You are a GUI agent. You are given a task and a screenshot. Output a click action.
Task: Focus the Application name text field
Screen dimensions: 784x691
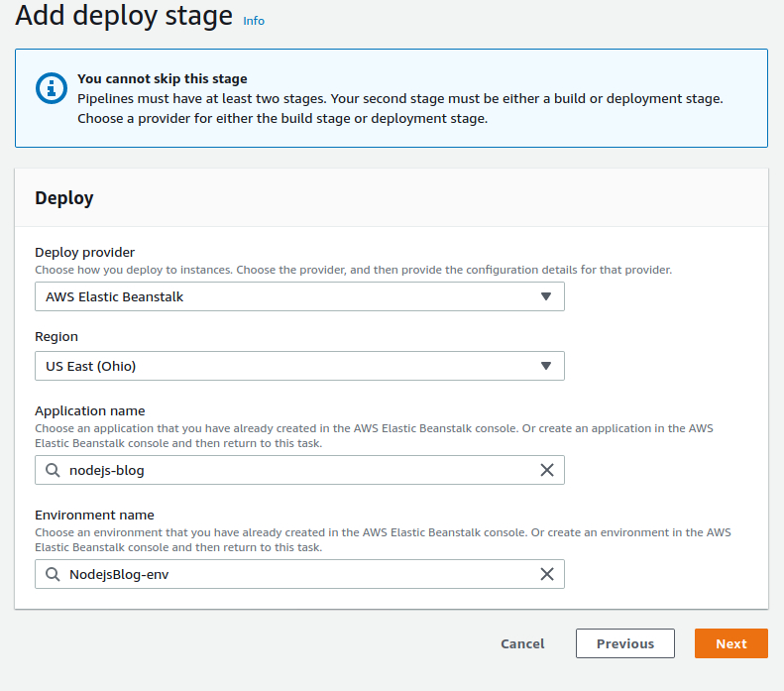pyautogui.click(x=297, y=470)
